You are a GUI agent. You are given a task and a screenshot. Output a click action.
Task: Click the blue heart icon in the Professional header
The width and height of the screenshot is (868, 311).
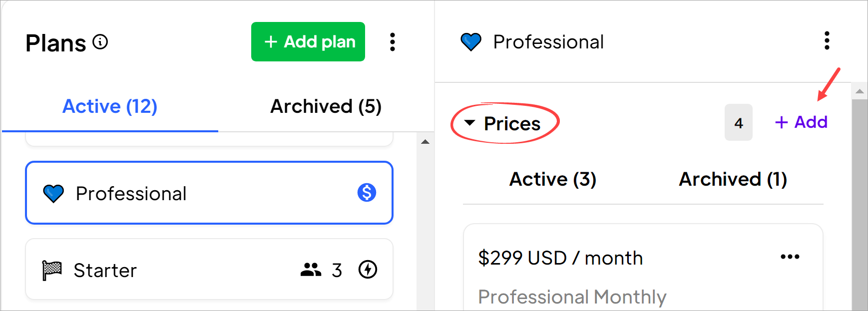point(471,42)
